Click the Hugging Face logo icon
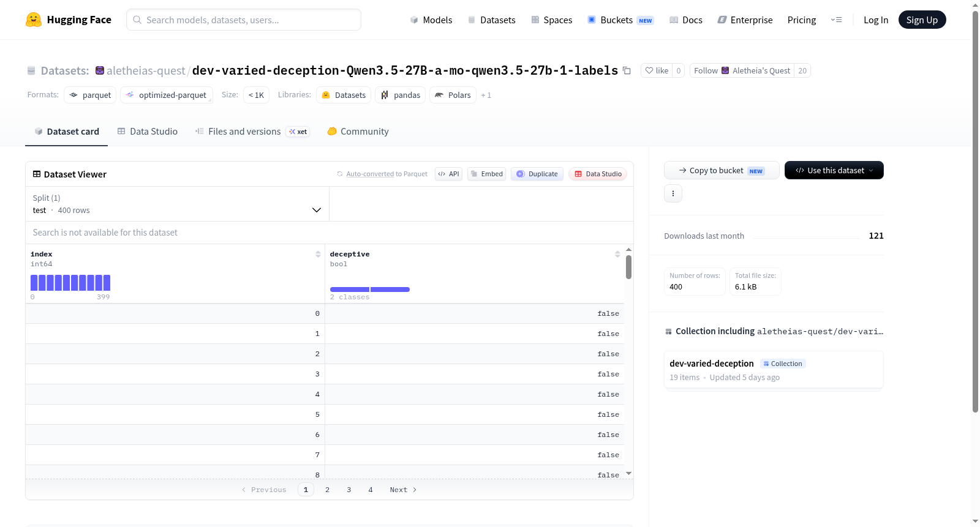This screenshot has width=980, height=527. click(34, 20)
